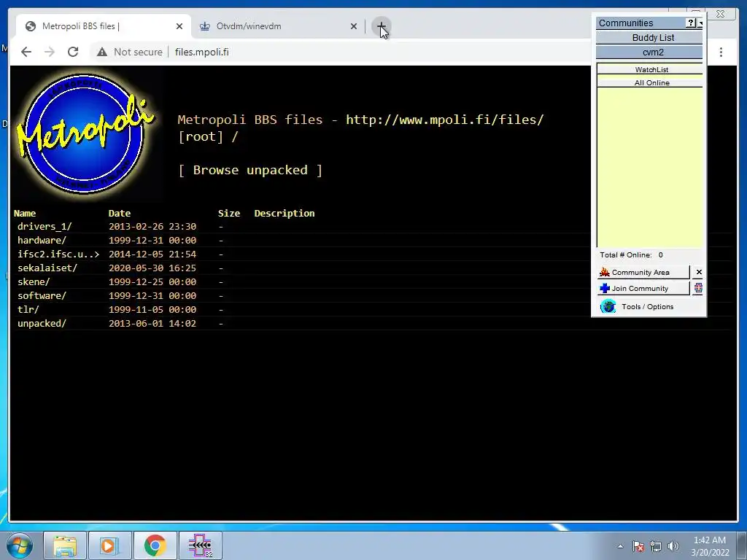Close the Metropoli BBS files tab
The image size is (747, 560).
pyautogui.click(x=179, y=26)
